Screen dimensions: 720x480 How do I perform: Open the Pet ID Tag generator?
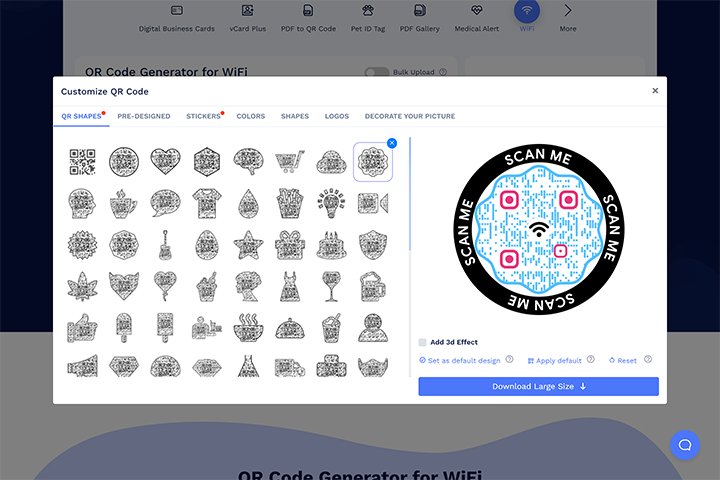[x=368, y=18]
